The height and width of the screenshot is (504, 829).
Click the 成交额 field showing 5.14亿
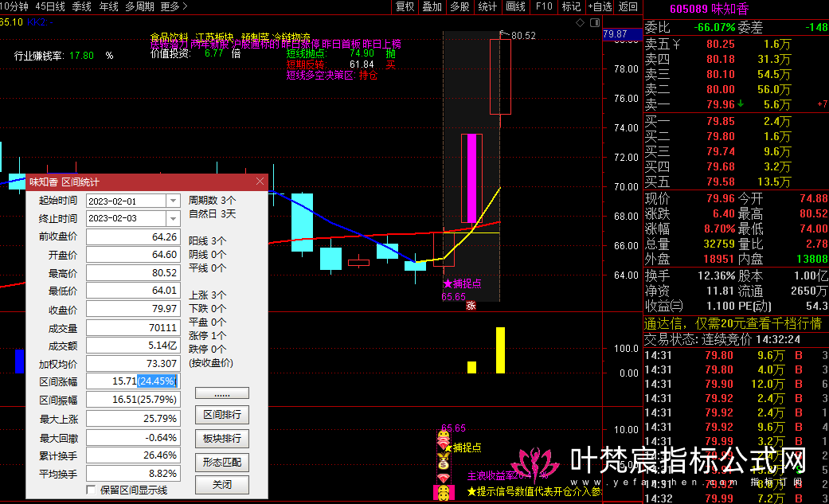click(133, 346)
